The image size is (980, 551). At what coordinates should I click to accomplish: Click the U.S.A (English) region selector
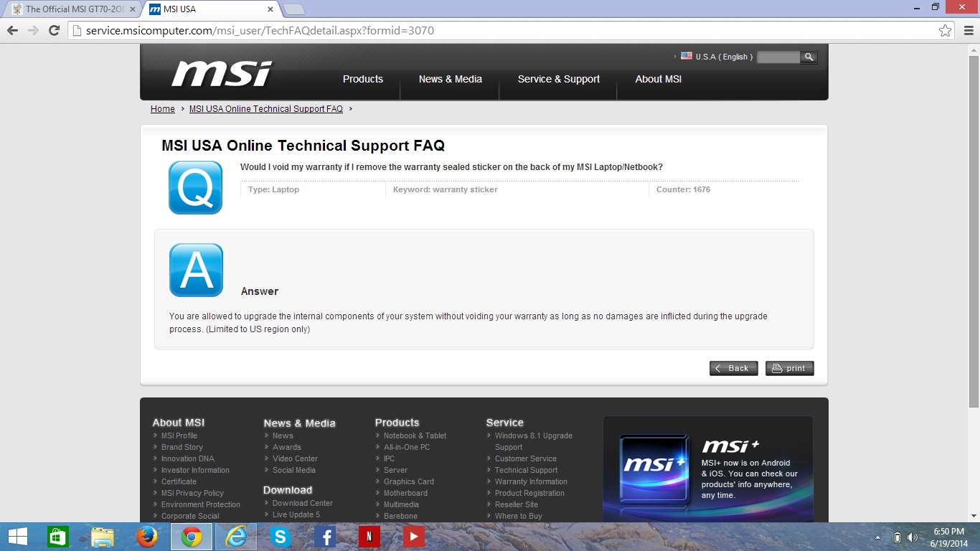pyautogui.click(x=724, y=57)
